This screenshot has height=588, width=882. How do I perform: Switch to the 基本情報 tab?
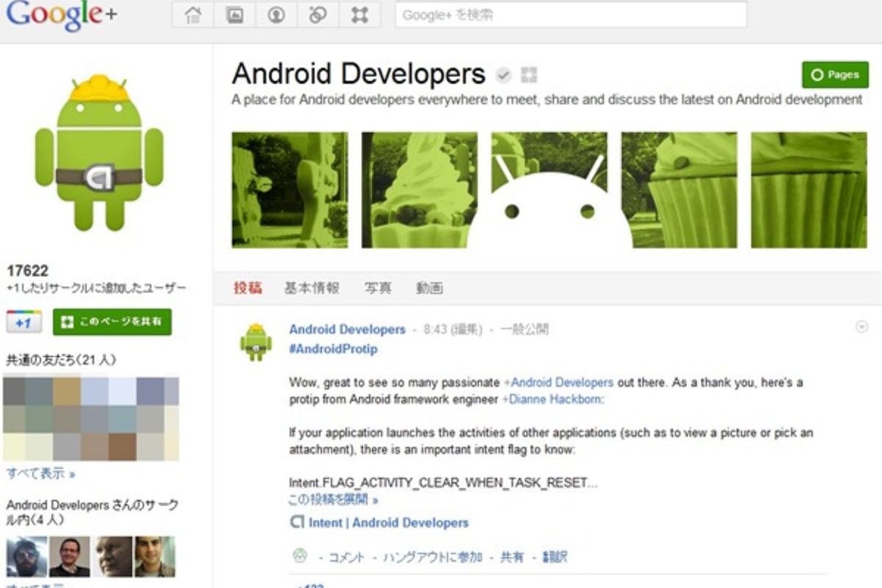pos(311,289)
